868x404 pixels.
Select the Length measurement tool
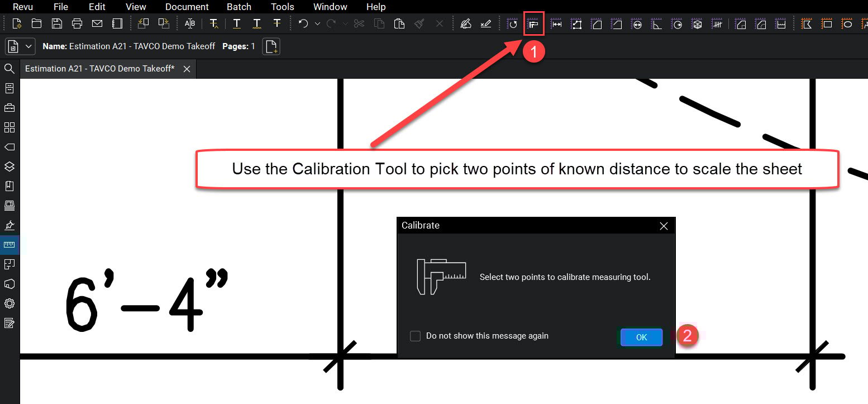(556, 23)
